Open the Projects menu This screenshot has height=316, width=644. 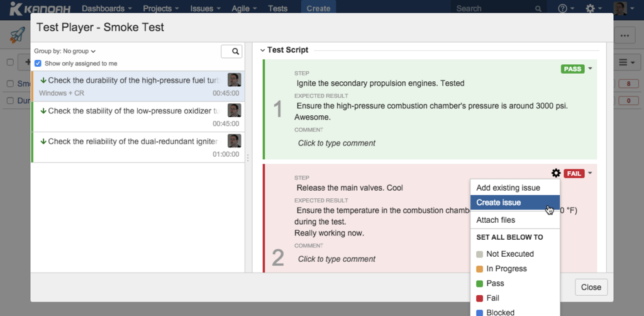161,8
